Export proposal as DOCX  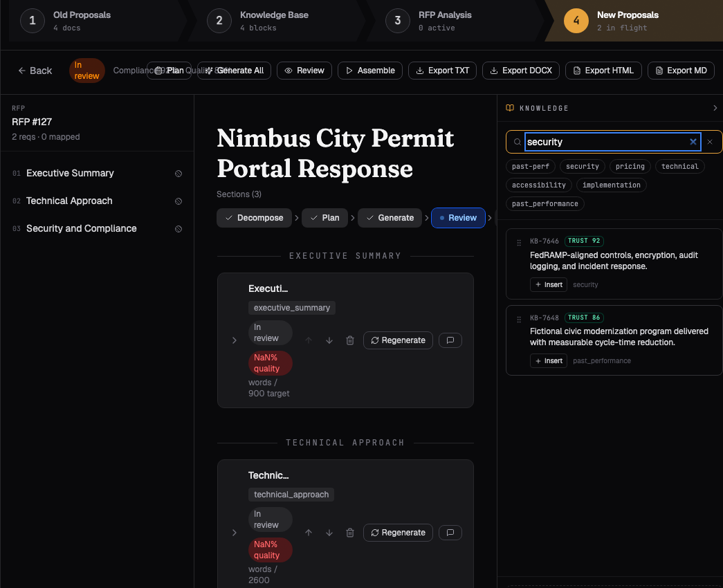tap(521, 71)
